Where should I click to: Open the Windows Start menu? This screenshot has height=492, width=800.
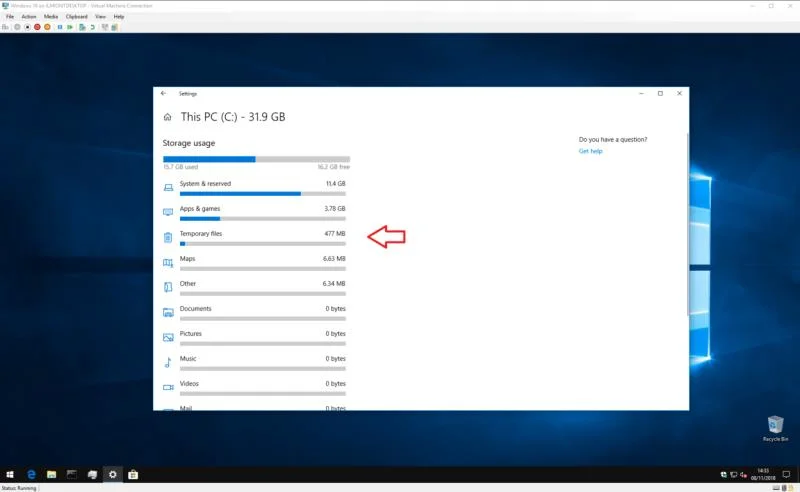point(10,475)
